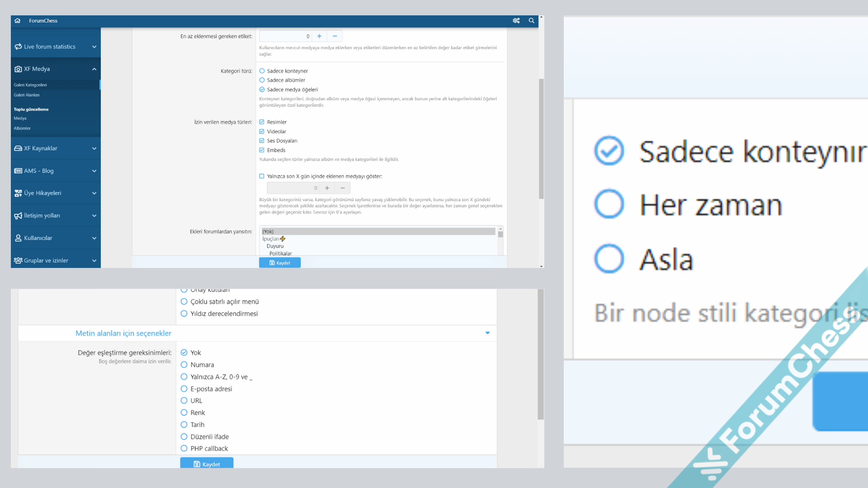The image size is (868, 488).
Task: Click the AMS - Blog newspaper icon
Action: pyautogui.click(x=18, y=171)
